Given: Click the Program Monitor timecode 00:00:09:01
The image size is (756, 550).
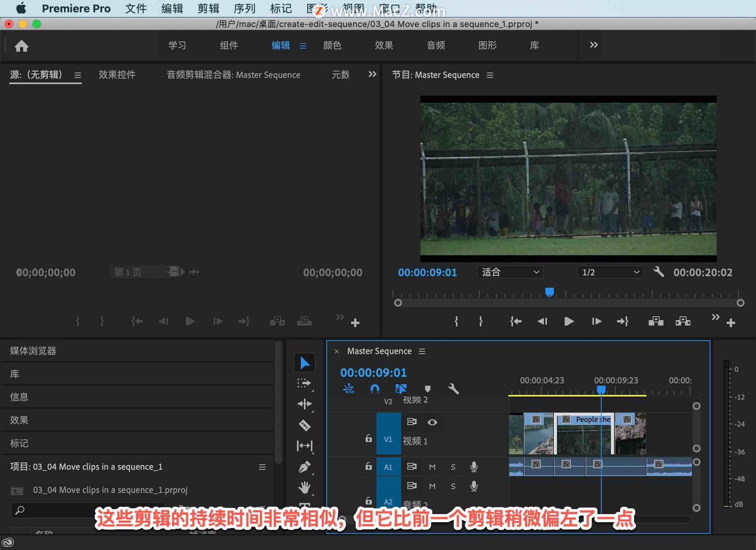Looking at the screenshot, I should click(427, 272).
